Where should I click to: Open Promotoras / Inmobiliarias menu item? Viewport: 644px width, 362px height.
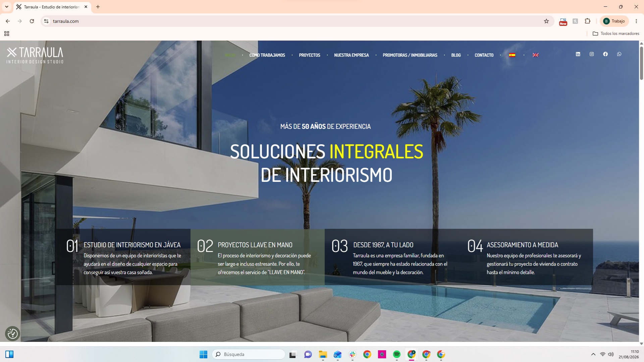click(x=410, y=55)
